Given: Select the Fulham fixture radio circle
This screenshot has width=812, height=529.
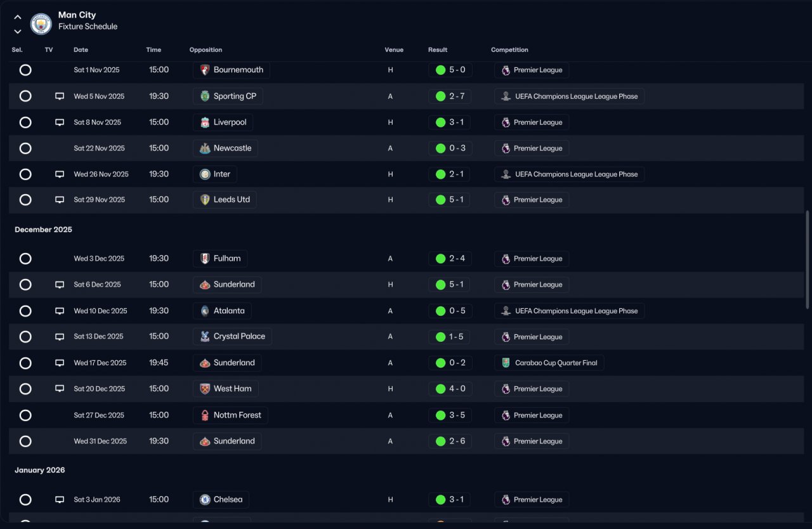Looking at the screenshot, I should [x=25, y=259].
